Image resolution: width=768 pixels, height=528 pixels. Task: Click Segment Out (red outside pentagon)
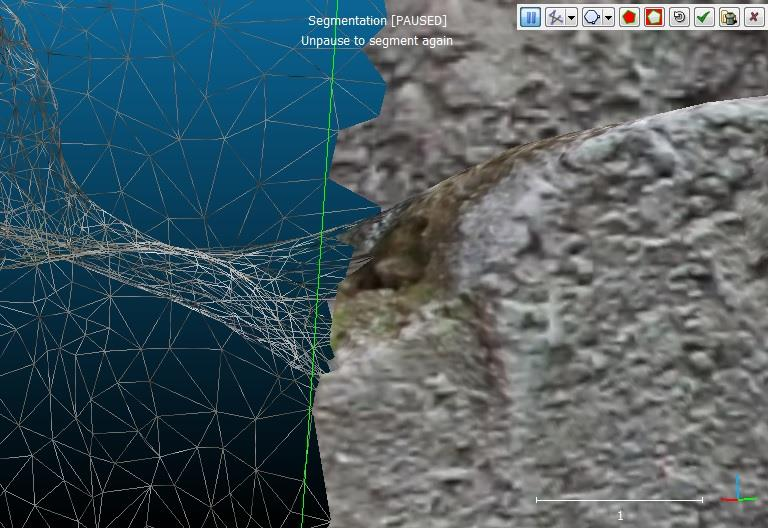(x=654, y=18)
